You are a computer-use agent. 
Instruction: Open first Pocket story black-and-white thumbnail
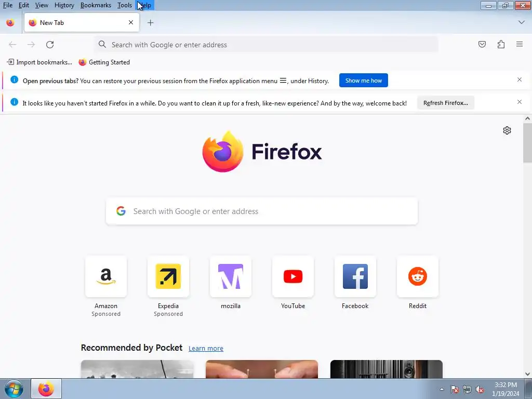(137, 369)
